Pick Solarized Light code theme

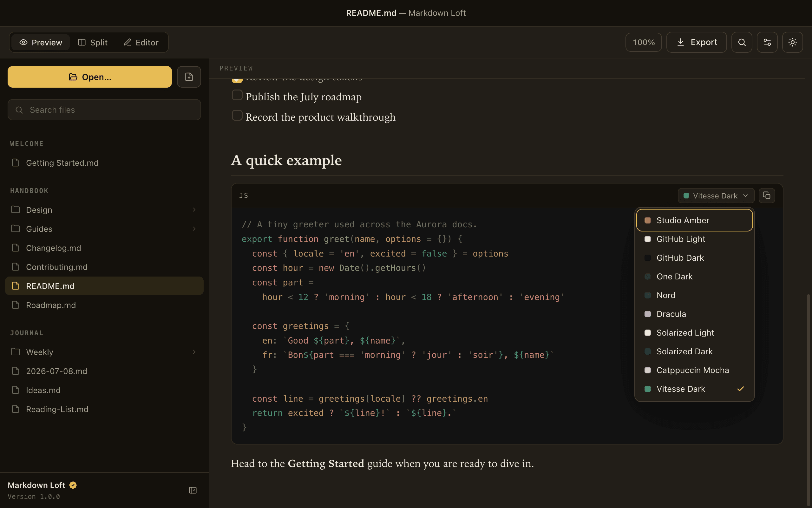click(x=695, y=333)
